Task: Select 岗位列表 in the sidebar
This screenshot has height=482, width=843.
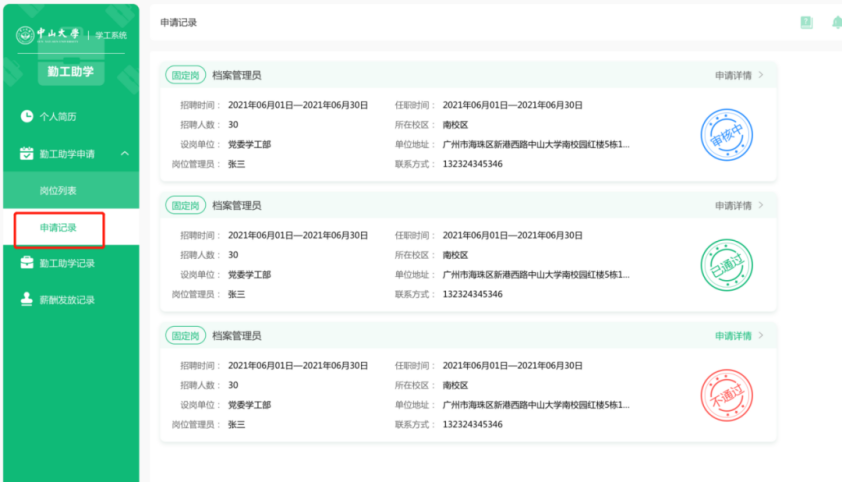Action: [x=58, y=190]
